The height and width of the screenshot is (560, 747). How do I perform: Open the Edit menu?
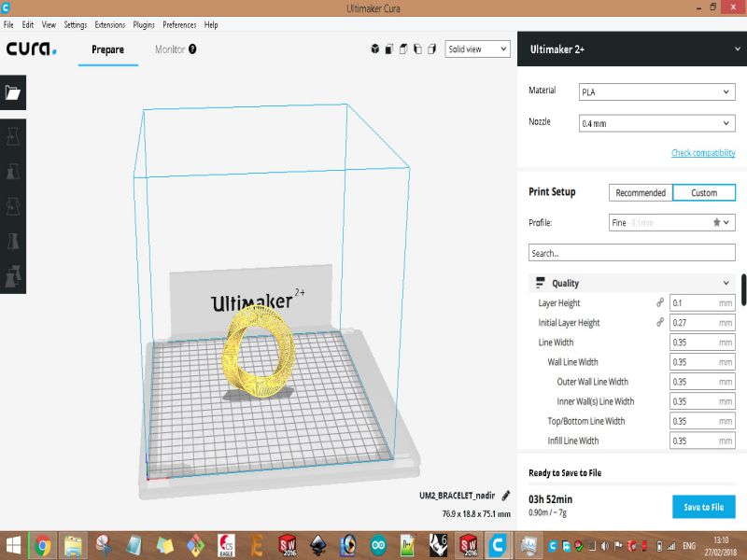tap(28, 25)
